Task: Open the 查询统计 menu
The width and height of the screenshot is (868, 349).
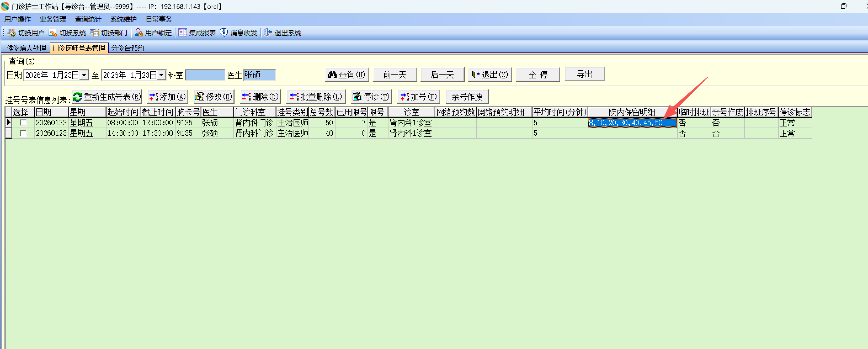Action: 88,19
